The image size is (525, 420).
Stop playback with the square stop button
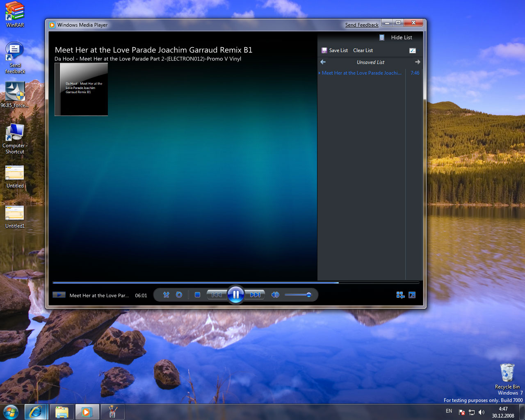197,295
